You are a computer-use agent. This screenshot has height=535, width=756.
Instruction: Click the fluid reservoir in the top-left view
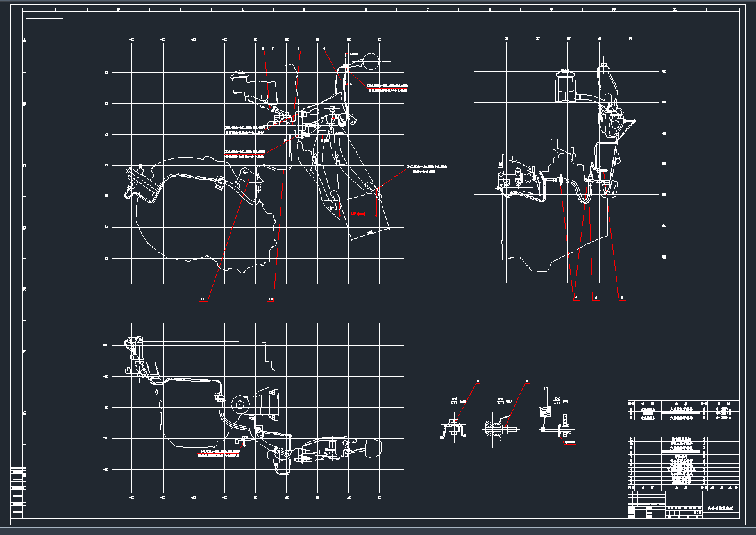[x=243, y=81]
